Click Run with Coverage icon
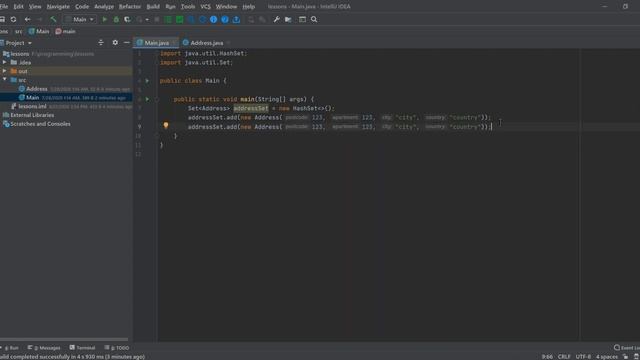The image size is (640, 360). (x=128, y=19)
